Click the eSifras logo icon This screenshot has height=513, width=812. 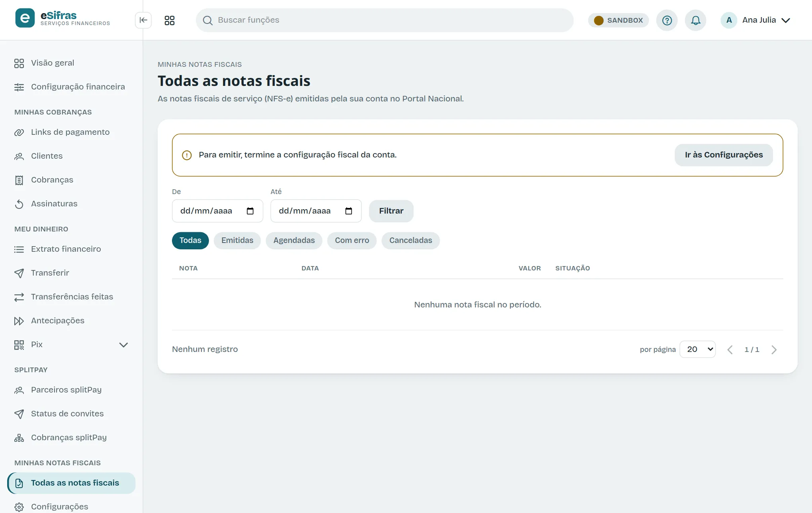click(25, 18)
